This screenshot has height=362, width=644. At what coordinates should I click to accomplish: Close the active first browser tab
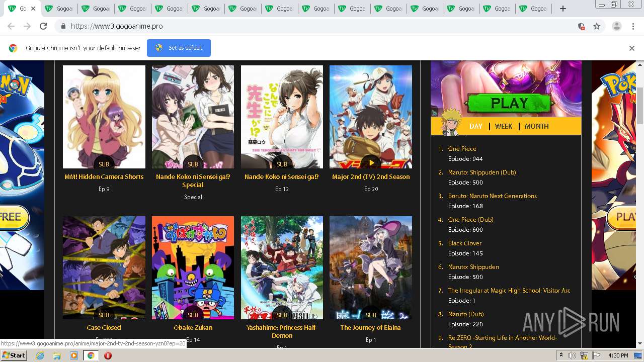[33, 9]
